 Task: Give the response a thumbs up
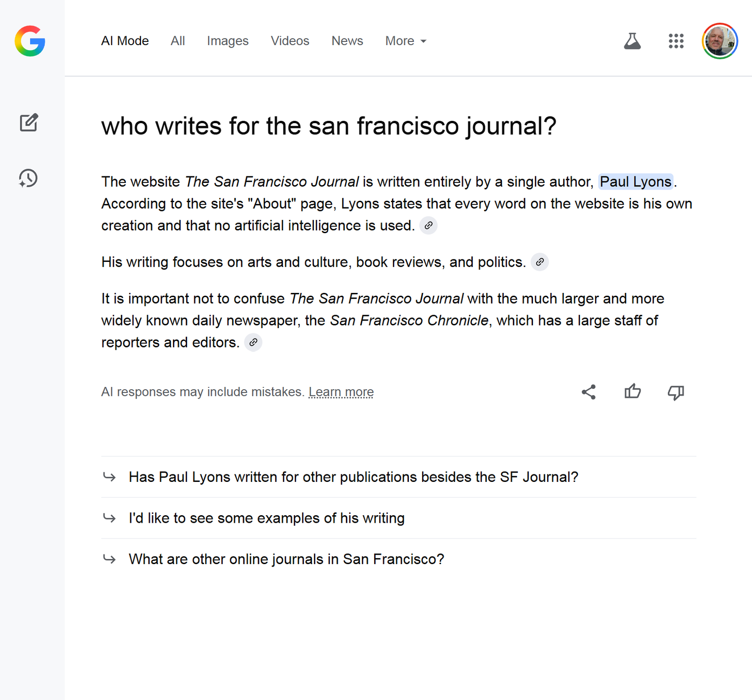(x=632, y=392)
